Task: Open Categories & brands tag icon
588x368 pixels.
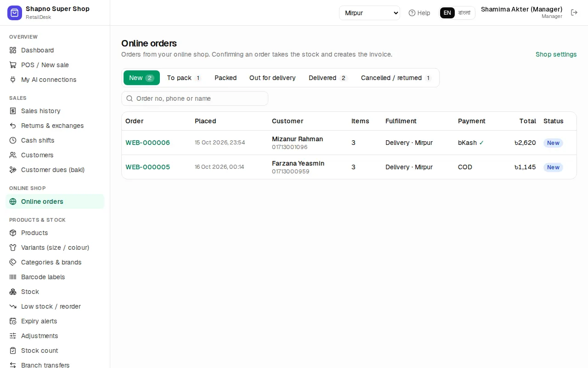Action: (x=13, y=262)
